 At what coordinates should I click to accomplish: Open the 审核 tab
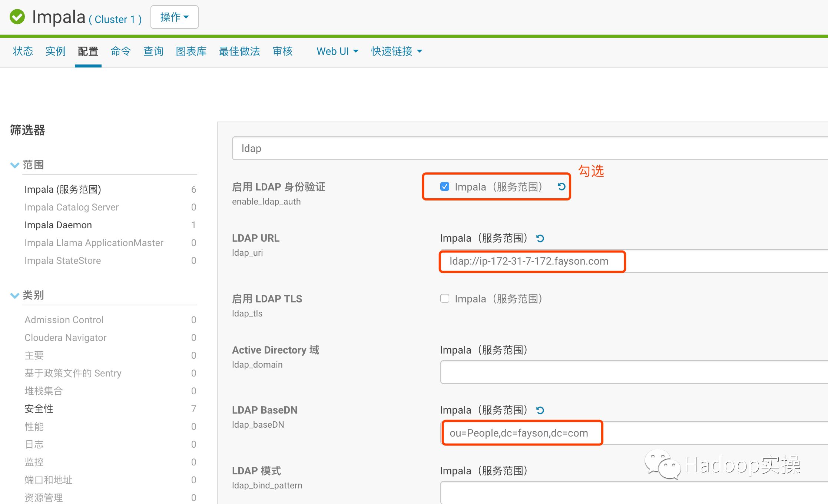(282, 51)
